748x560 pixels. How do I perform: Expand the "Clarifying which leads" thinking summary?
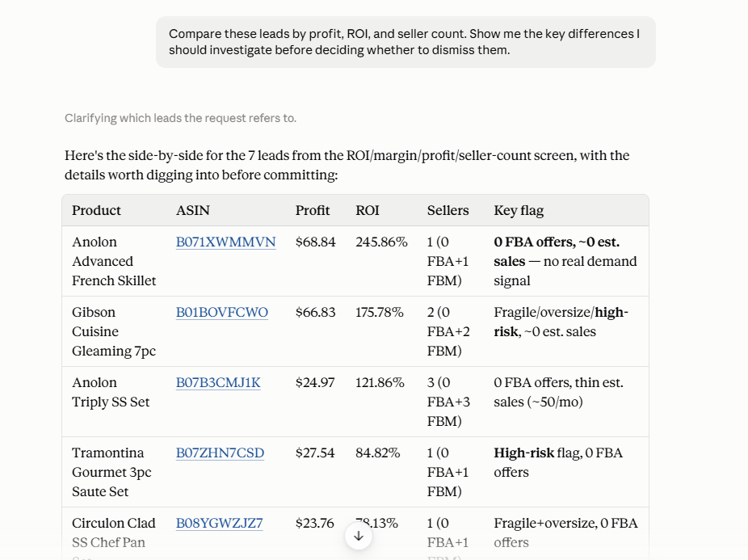180,118
